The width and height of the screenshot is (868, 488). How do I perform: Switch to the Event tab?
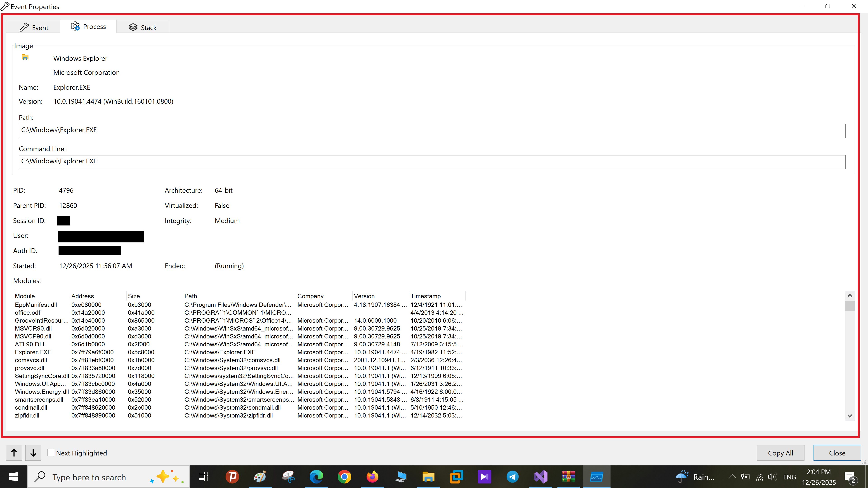(x=34, y=27)
